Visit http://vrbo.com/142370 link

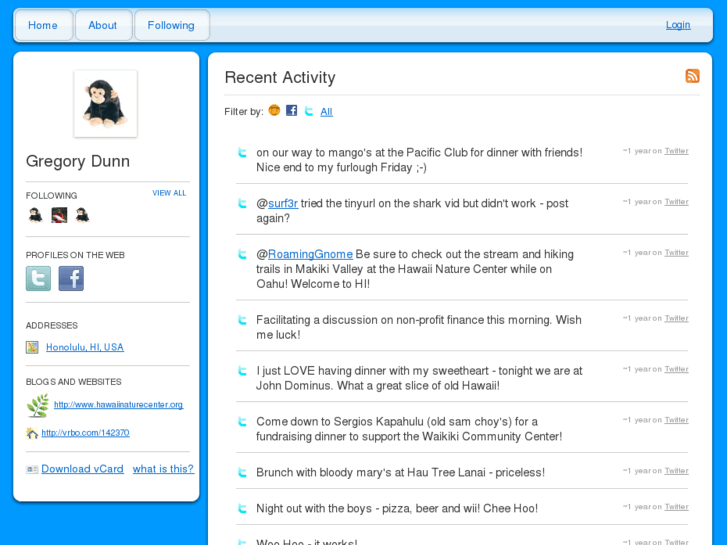click(x=85, y=433)
